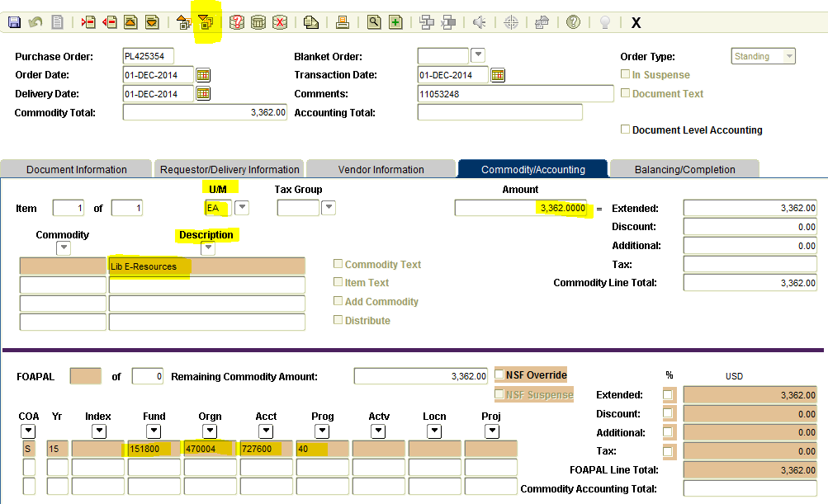The height and width of the screenshot is (504, 828).
Task: Click the Lib E-Resources description field
Action: [x=206, y=266]
